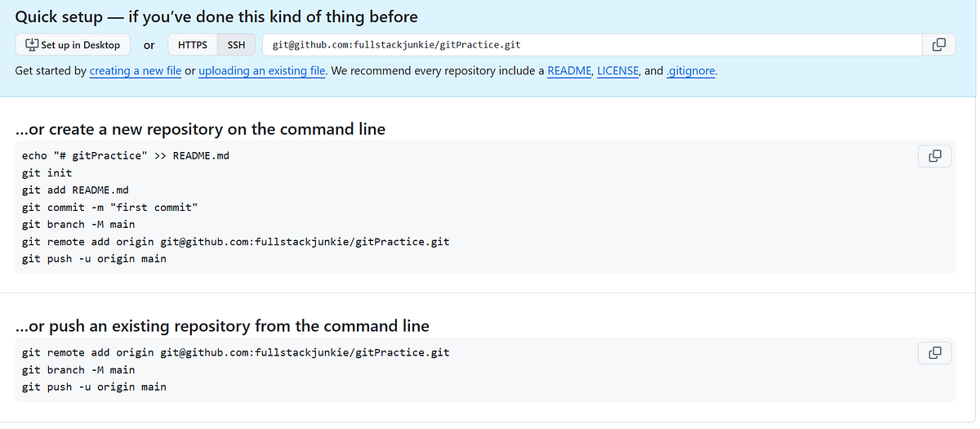
Task: Click the git init command line
Action: [47, 172]
